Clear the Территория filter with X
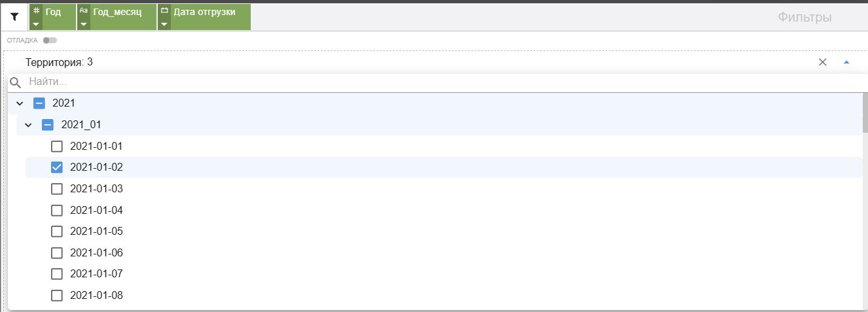The width and height of the screenshot is (868, 312). click(x=823, y=62)
